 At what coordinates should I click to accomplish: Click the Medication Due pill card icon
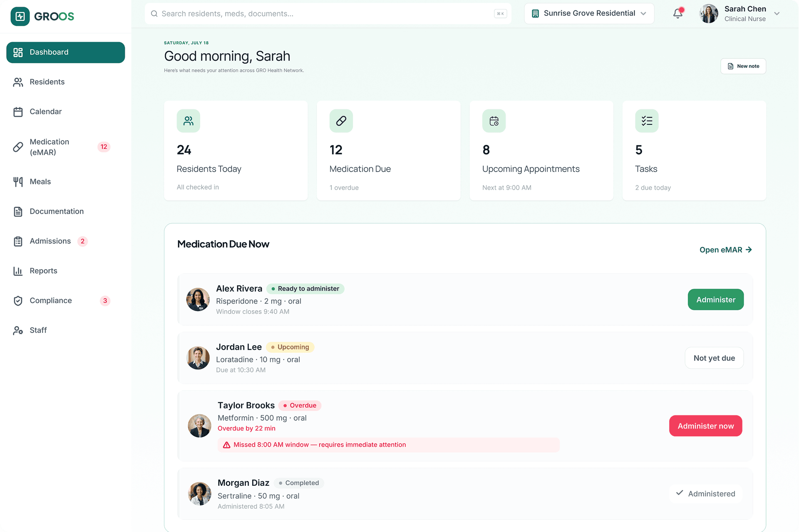(x=341, y=121)
